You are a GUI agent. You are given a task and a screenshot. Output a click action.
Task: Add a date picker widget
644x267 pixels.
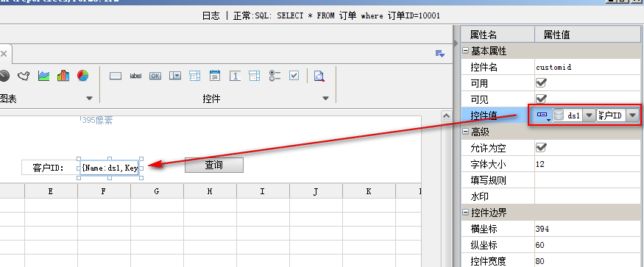[x=215, y=76]
